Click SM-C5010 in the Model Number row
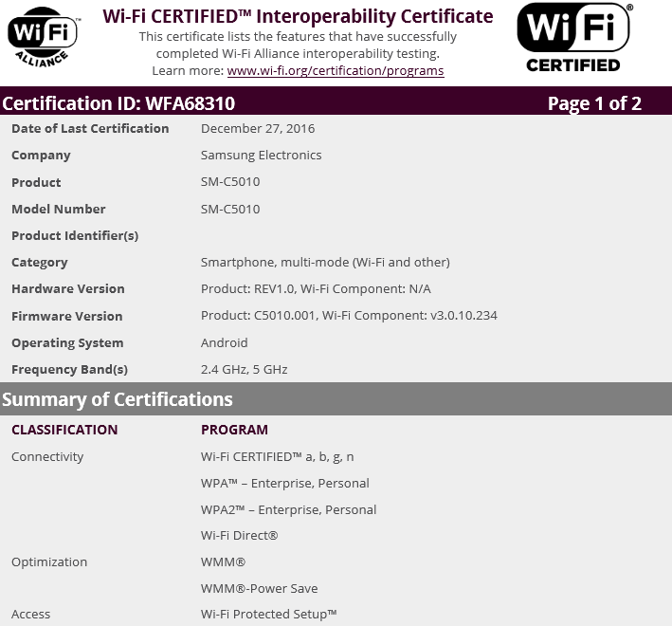This screenshot has width=672, height=626. (x=230, y=210)
